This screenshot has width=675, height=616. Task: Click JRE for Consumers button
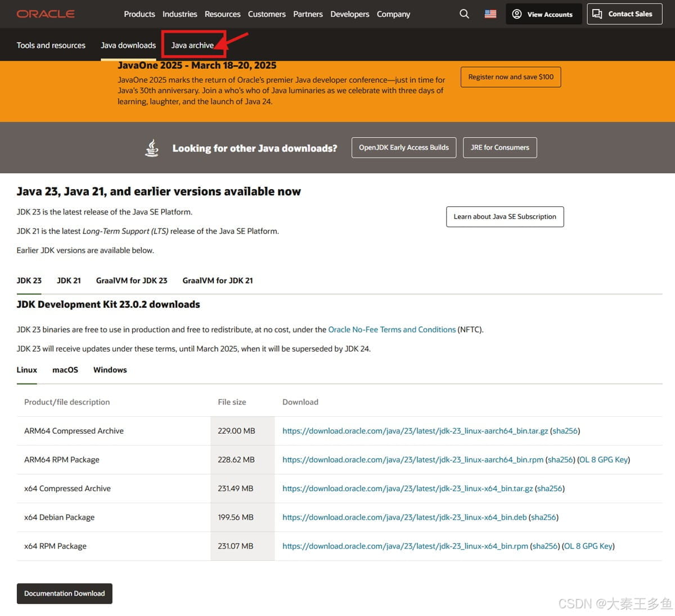tap(499, 147)
